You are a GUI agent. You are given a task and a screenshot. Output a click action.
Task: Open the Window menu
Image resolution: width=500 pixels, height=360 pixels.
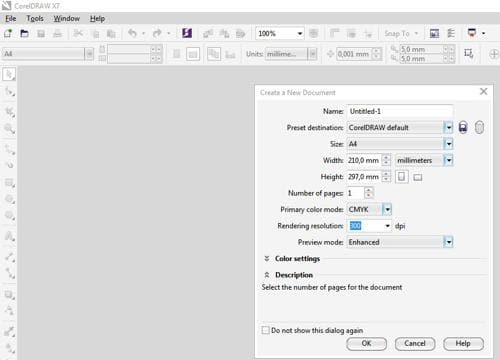(67, 19)
